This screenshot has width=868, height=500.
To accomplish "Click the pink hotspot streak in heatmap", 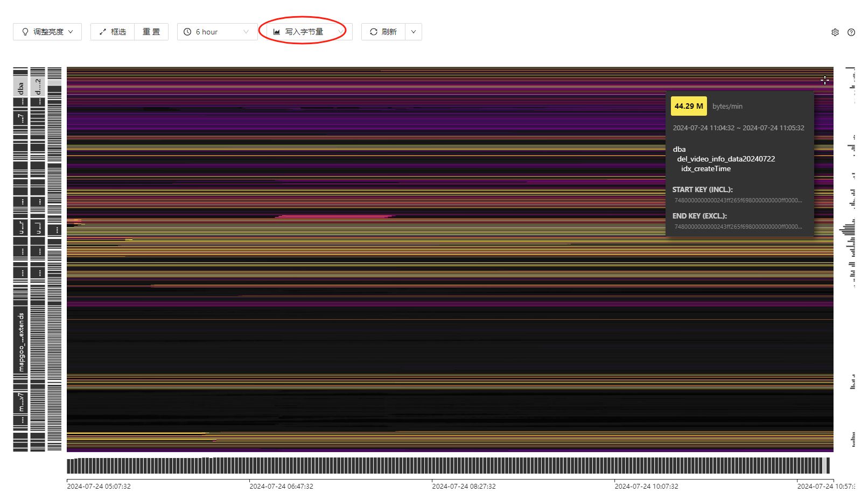I will [x=335, y=216].
